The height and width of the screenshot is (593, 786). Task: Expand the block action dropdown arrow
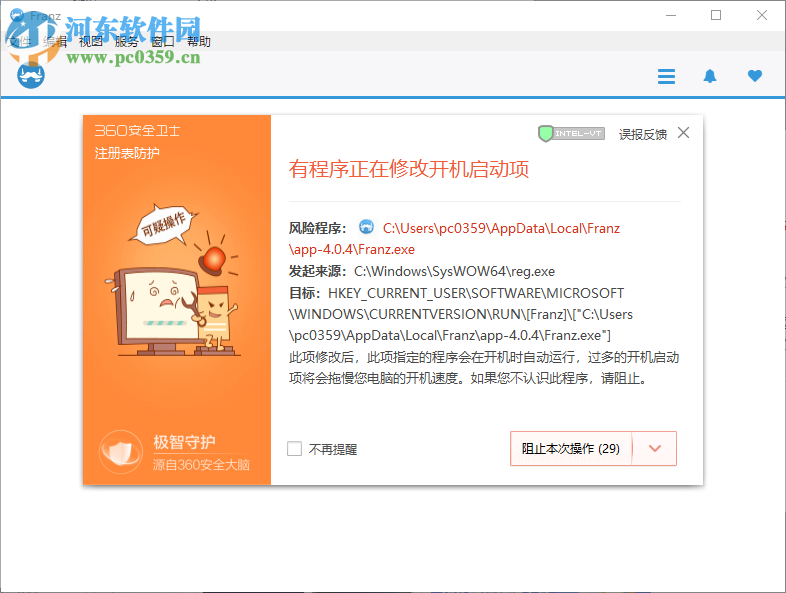[x=655, y=449]
